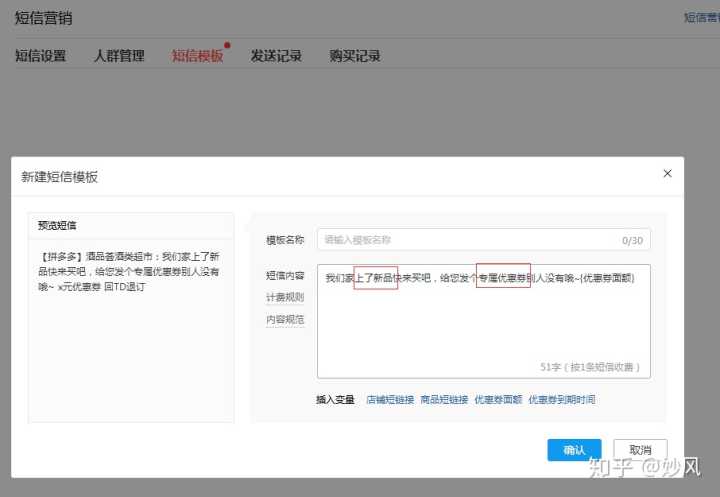720x497 pixels.
Task: Click the red dot on 短信模板 tab
Action: point(228,45)
